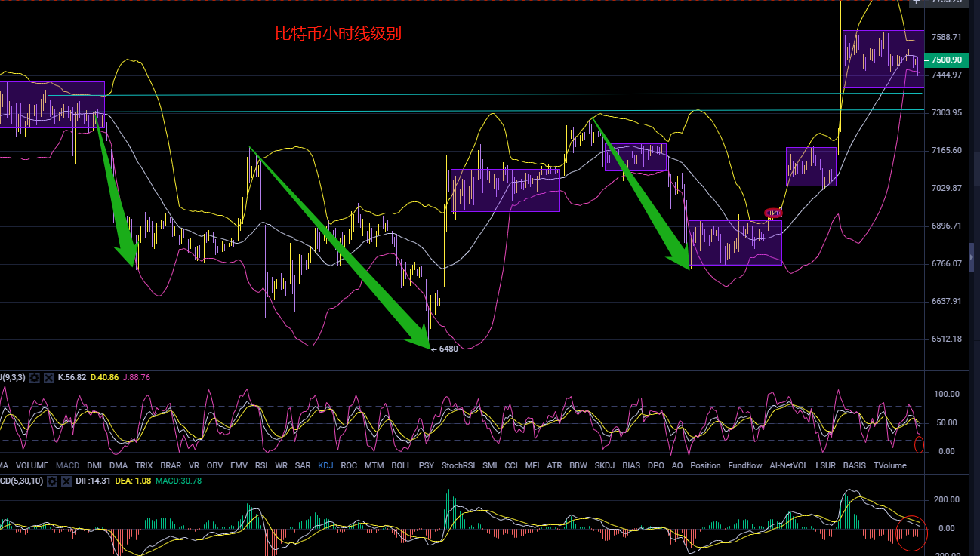Screen dimensions: 980x556
Task: Open KDJ indicator settings gear
Action: tap(35, 377)
